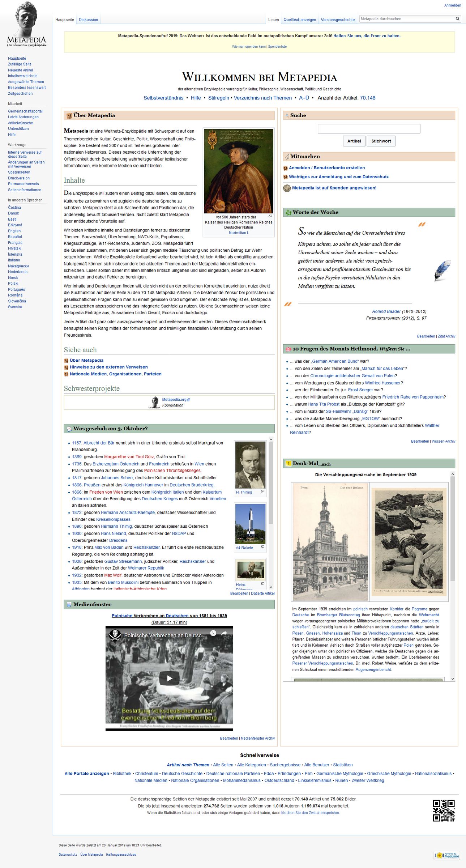Open the Posen Rathaus postcard thumbnail
This screenshot has width=466, height=868.
coord(330,542)
